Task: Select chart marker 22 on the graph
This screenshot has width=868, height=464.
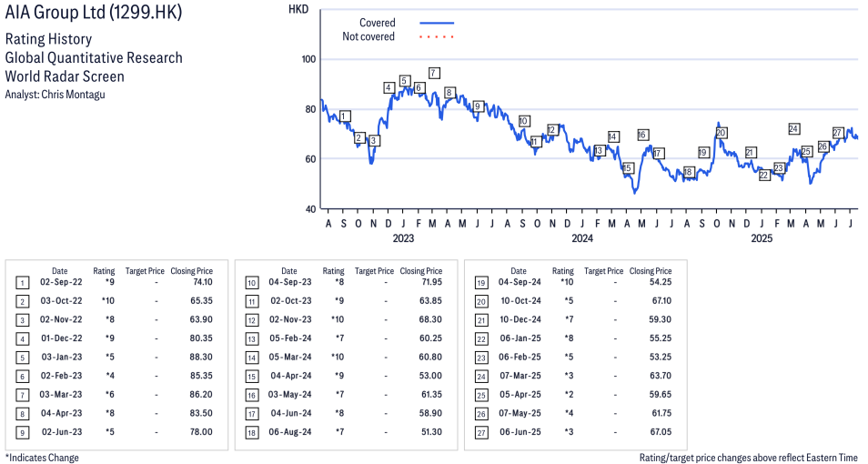Action: [x=764, y=176]
